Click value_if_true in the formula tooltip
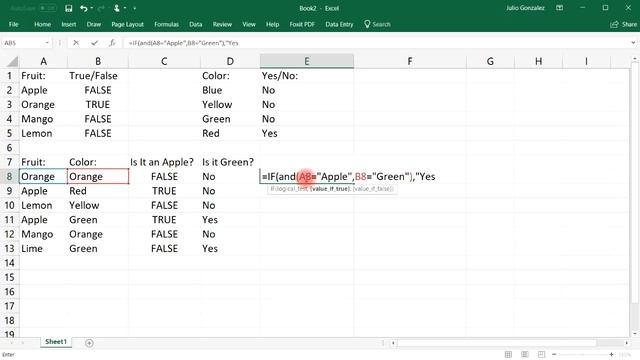640x360 pixels. (330, 189)
